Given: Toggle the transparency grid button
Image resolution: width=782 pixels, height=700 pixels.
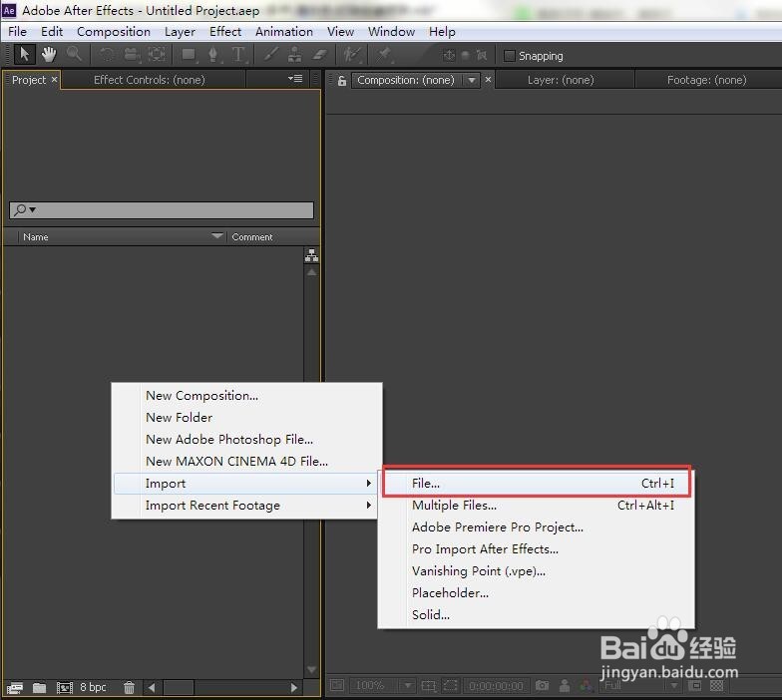Looking at the screenshot, I should point(716,686).
